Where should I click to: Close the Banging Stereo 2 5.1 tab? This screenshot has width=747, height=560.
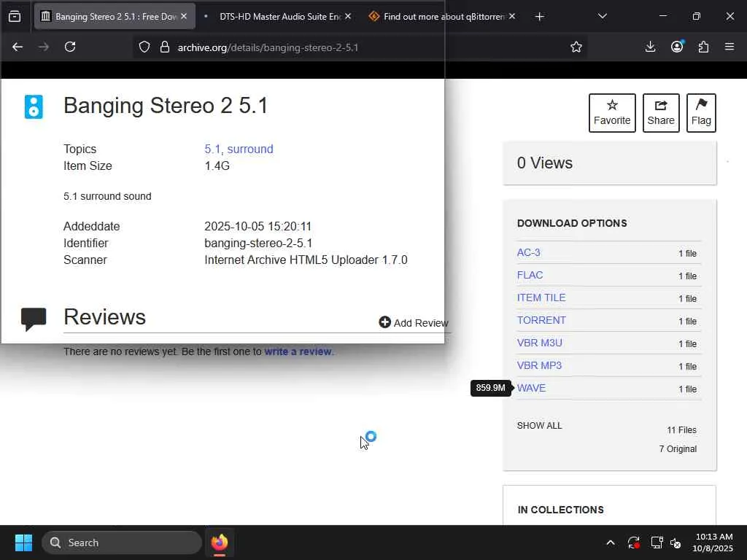click(184, 16)
